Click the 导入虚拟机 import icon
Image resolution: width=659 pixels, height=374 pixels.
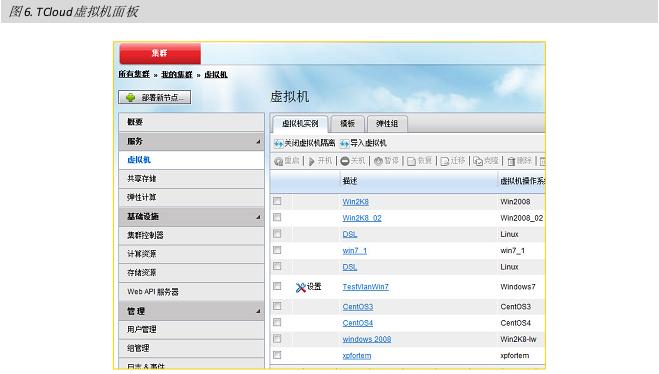pos(344,144)
